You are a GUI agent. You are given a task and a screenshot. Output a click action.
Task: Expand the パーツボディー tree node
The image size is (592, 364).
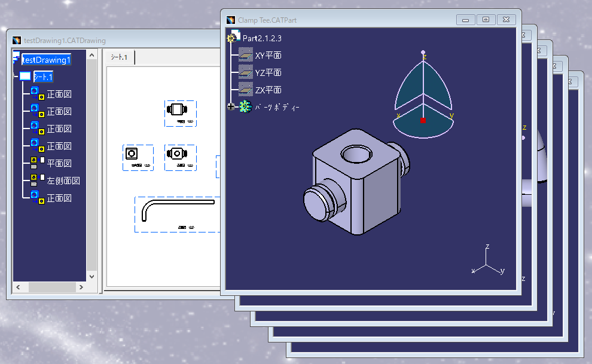(x=231, y=106)
